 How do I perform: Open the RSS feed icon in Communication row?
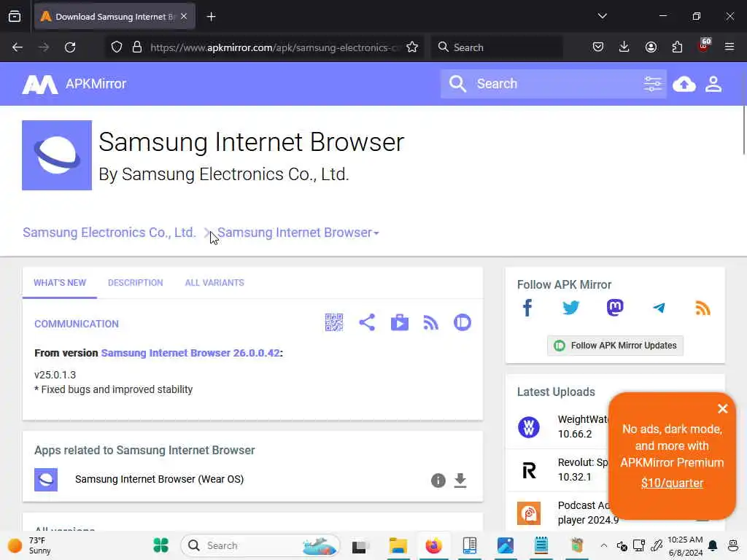(430, 323)
